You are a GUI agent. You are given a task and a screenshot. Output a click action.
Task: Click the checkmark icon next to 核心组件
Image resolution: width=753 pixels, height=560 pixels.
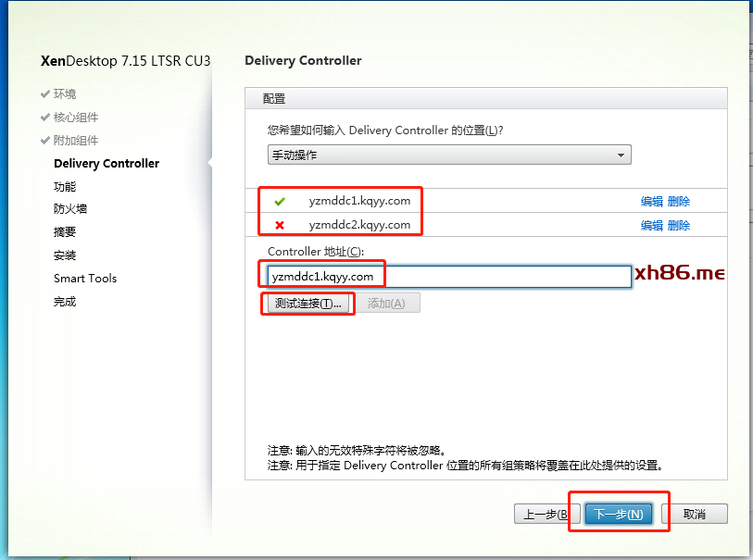tap(44, 118)
